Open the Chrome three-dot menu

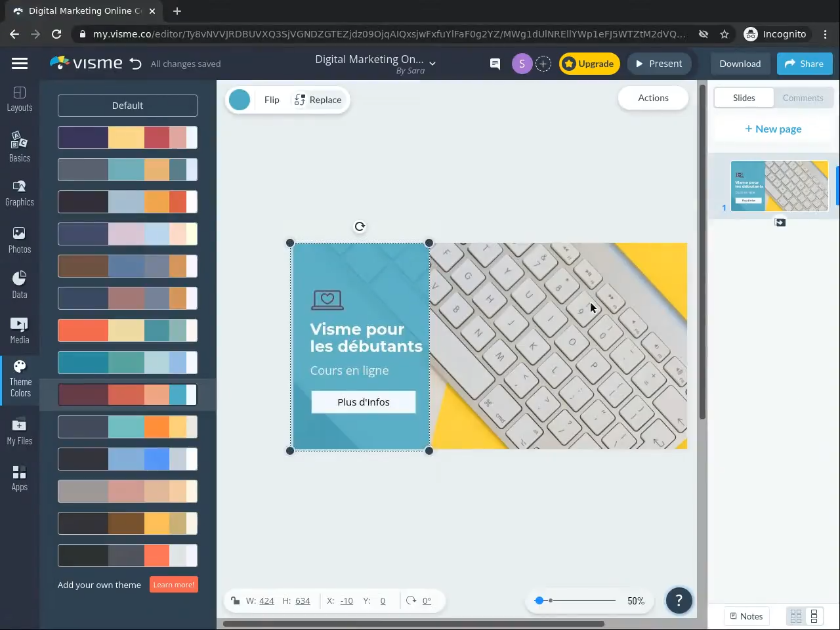click(x=826, y=34)
